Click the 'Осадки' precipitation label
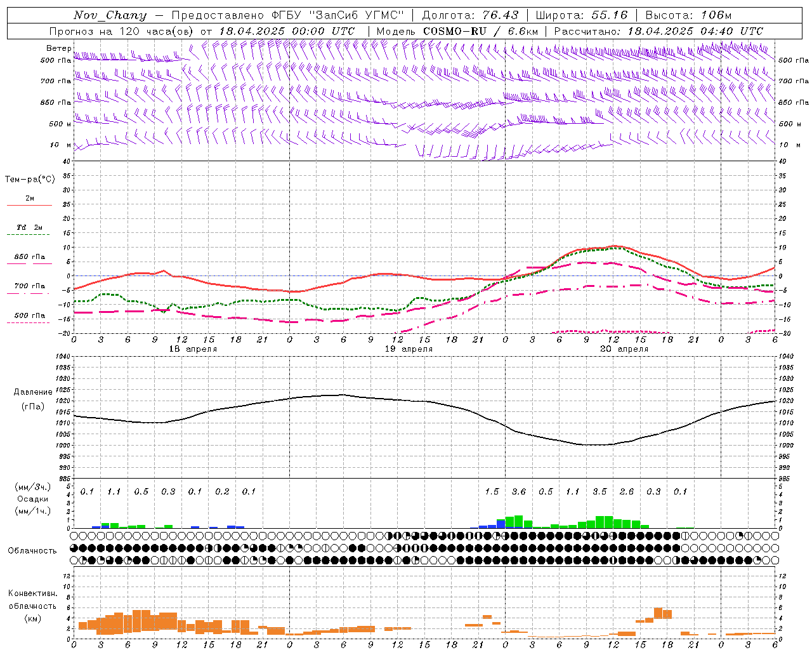Viewport: 812px width, 650px height. 32,499
